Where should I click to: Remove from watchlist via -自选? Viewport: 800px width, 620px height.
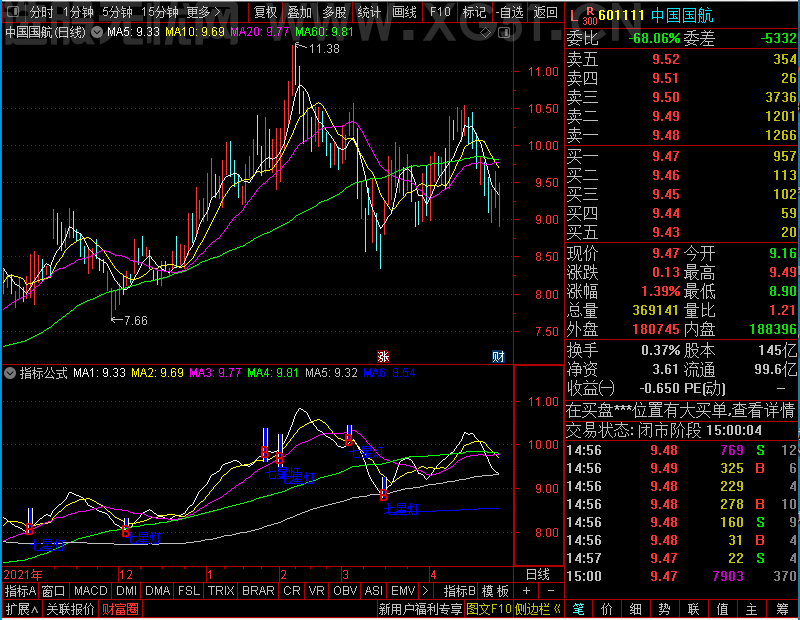tap(510, 12)
